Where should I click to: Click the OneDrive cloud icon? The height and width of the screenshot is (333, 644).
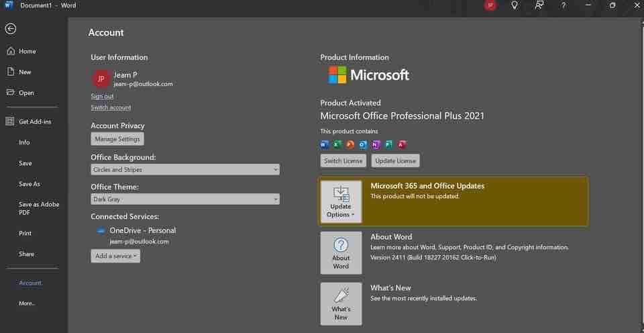coord(101,231)
